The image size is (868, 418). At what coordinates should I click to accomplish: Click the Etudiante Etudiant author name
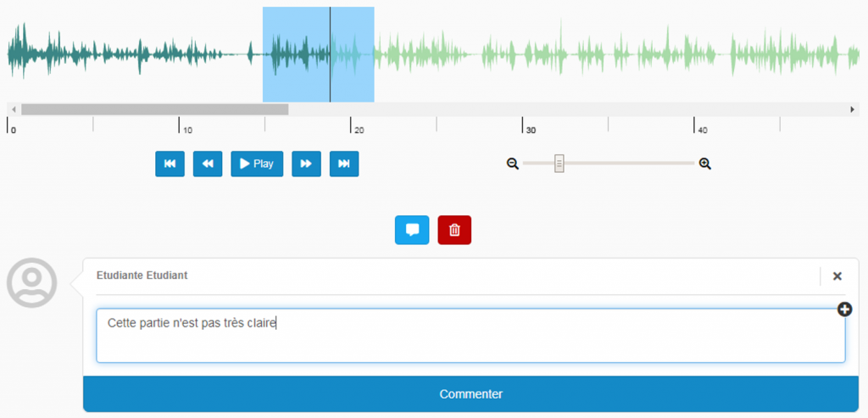coord(142,276)
